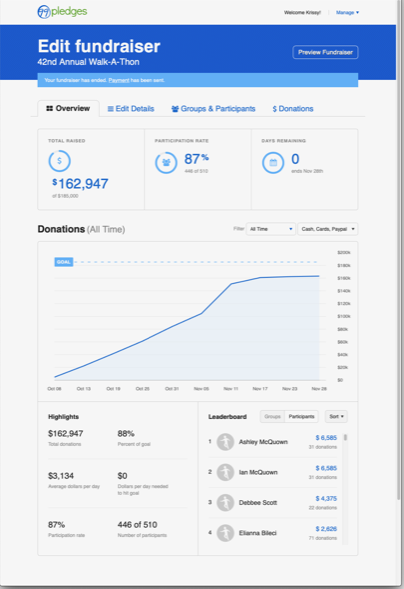The width and height of the screenshot is (404, 589).
Task: Select the name Ashley McQuown
Action: (x=263, y=442)
